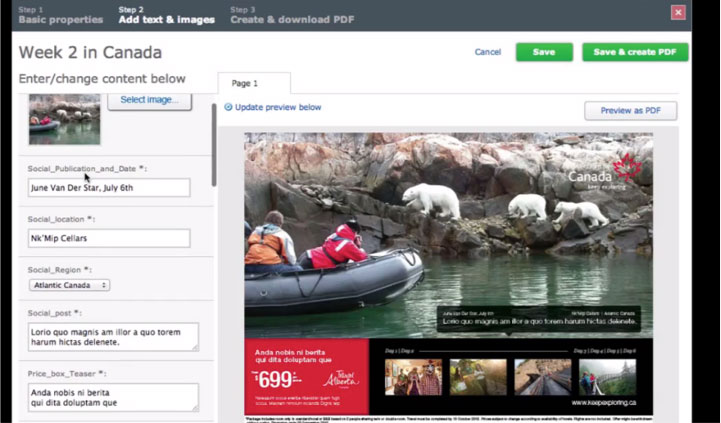Click Save & create PDF button
This screenshot has width=721, height=423.
[635, 52]
